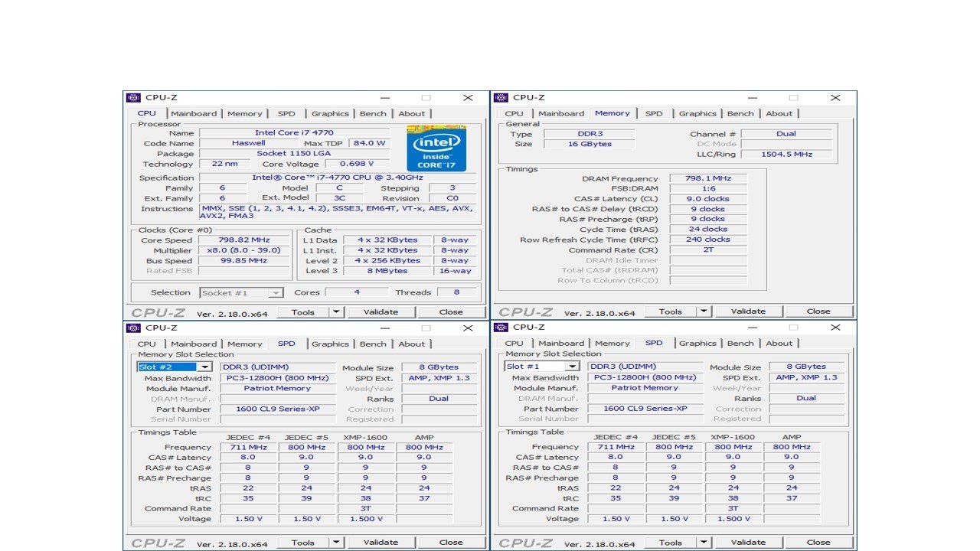Maximize the top-left CPU-Z window
This screenshot has width=980, height=551.
tap(426, 98)
